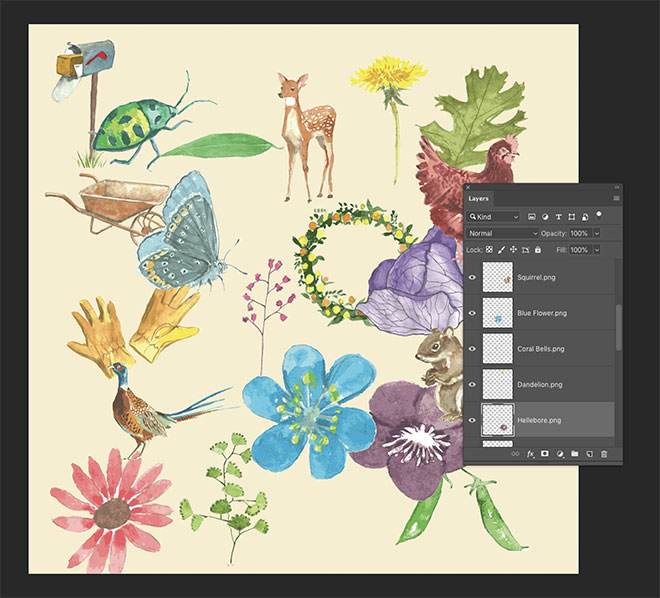
Task: Hide the Coral Bells.png layer
Action: pyautogui.click(x=472, y=349)
